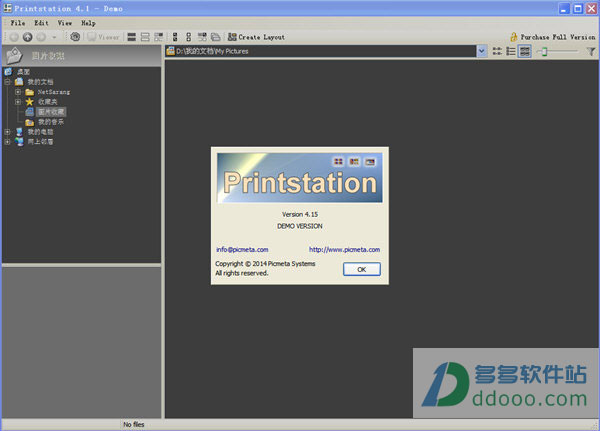Viewport: 600px width, 431px height.
Task: Click the Printstation title bar app icon
Action: 7,8
